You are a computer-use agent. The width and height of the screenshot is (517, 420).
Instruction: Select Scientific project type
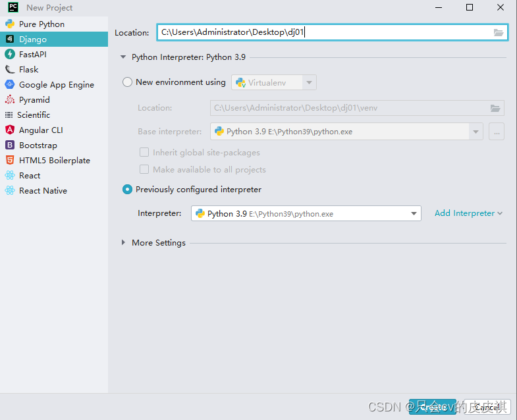click(x=54, y=115)
